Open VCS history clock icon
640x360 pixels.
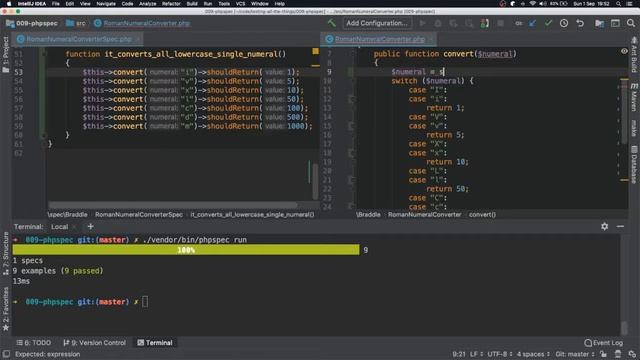tap(564, 23)
